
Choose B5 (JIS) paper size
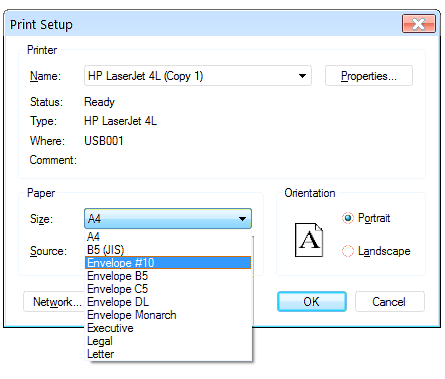pyautogui.click(x=168, y=250)
